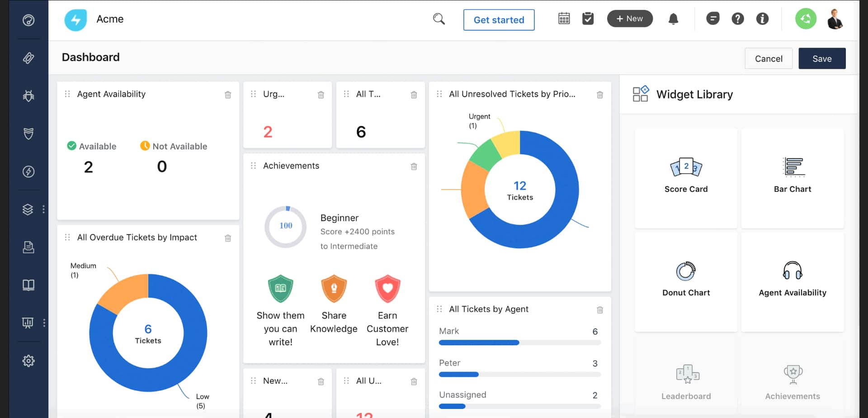The width and height of the screenshot is (868, 418).
Task: Add the Bar Chart widget
Action: [792, 178]
